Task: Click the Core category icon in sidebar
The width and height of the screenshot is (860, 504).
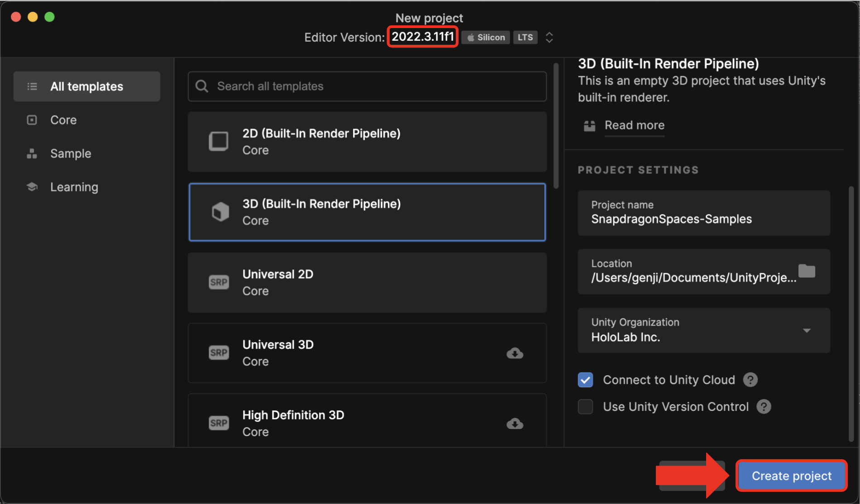Action: click(x=32, y=120)
